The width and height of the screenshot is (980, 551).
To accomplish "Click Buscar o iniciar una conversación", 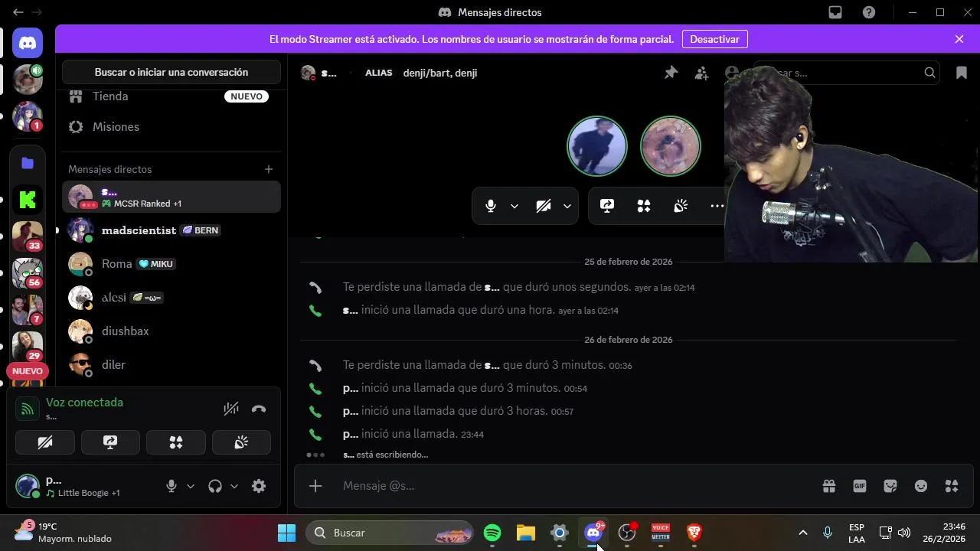I will pos(171,72).
